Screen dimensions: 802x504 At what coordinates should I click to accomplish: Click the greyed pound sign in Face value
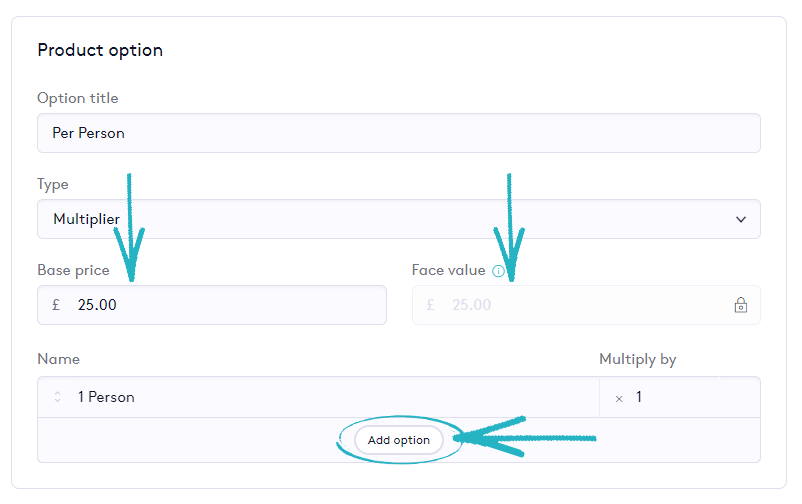coord(431,305)
